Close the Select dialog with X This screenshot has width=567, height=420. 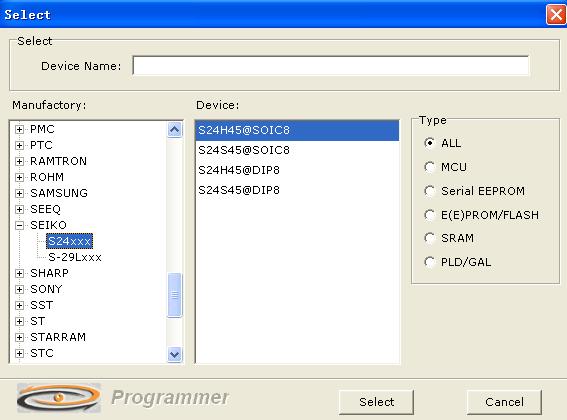(555, 15)
